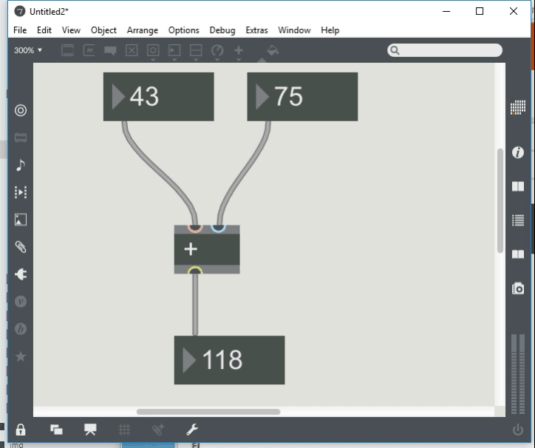535x448 pixels.
Task: Open the Objects browser in left sidebar
Action: pos(20,110)
